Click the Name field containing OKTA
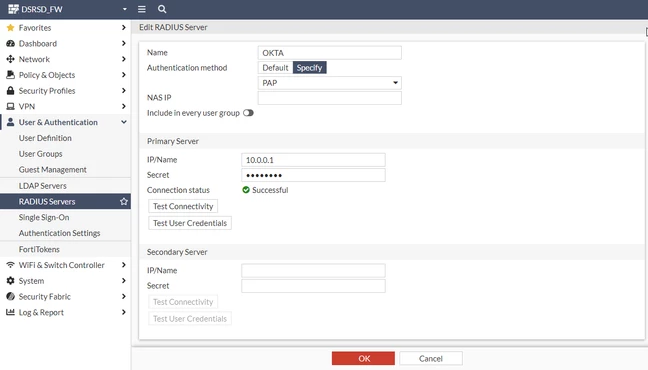This screenshot has height=370, width=648. click(x=329, y=53)
